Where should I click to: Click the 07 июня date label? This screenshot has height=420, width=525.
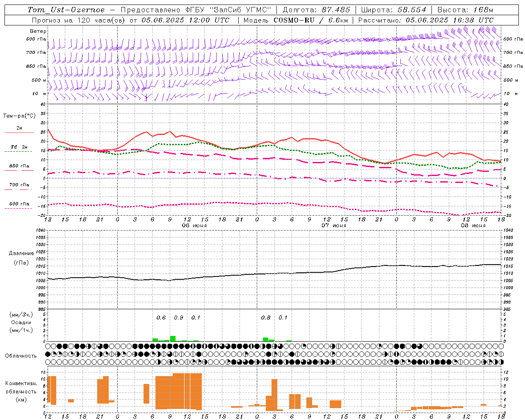(x=334, y=226)
